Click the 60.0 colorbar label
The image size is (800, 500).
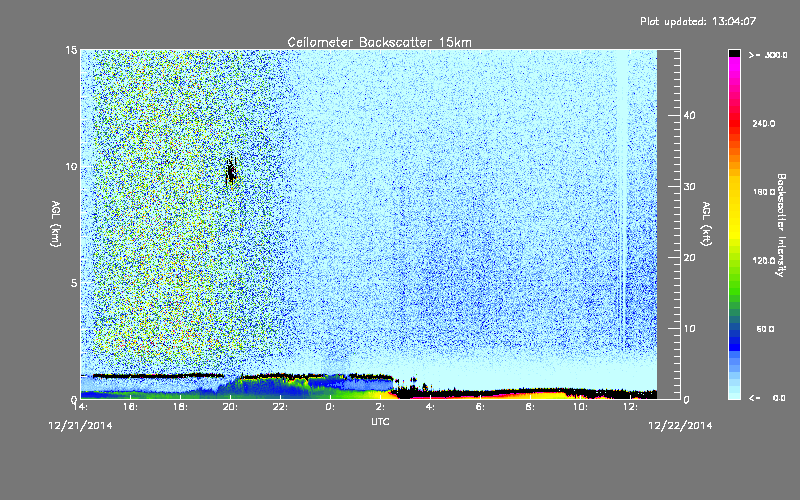(765, 329)
